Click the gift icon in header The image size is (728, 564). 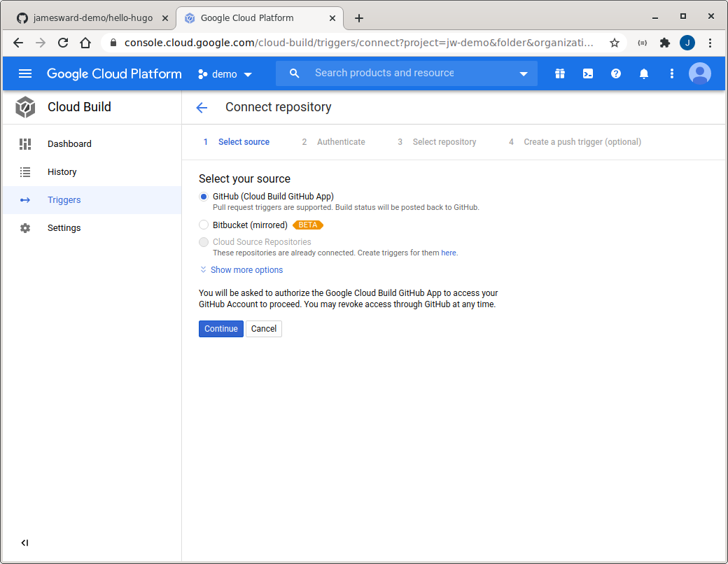coord(560,73)
